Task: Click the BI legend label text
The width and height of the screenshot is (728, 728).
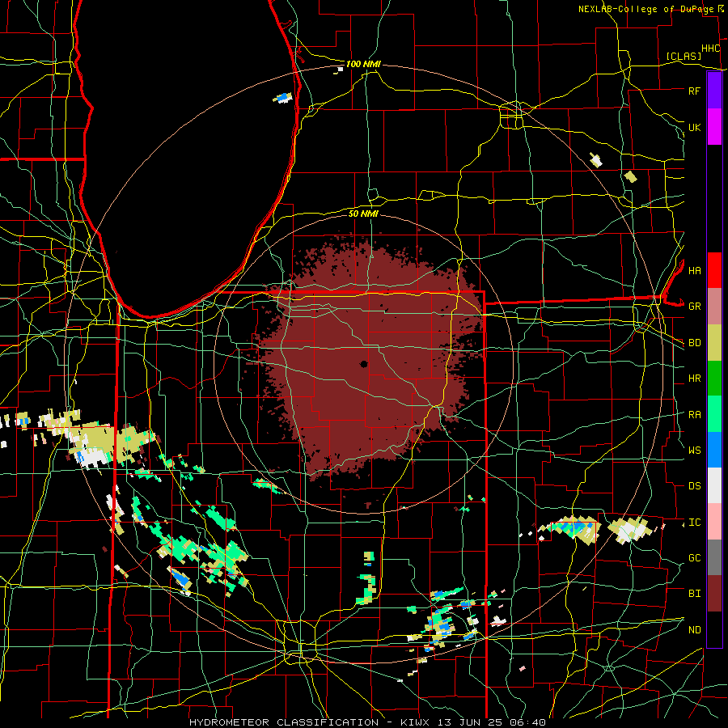Action: pos(694,594)
